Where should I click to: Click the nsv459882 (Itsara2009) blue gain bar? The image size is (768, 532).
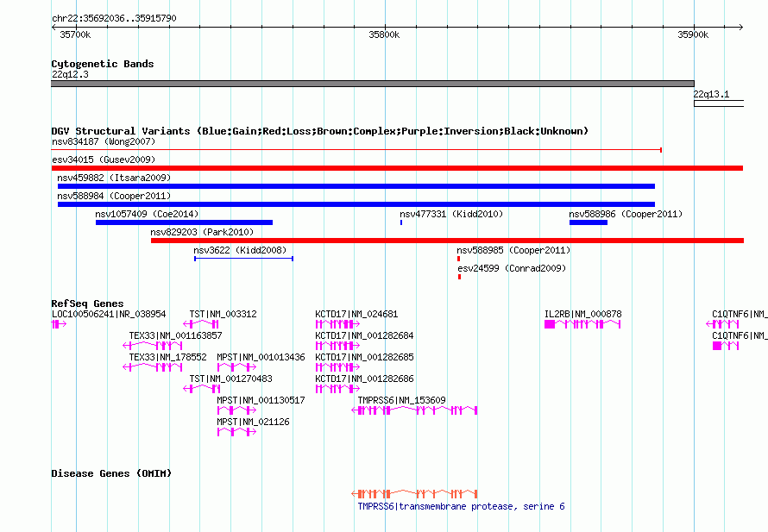[356, 186]
